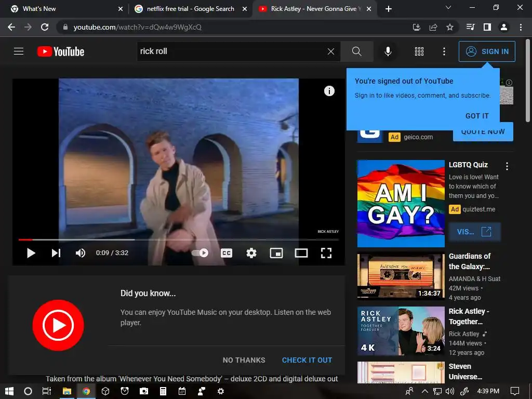Click NO THANKS on YouTube Music promo
Image resolution: width=532 pixels, height=399 pixels.
pyautogui.click(x=244, y=361)
